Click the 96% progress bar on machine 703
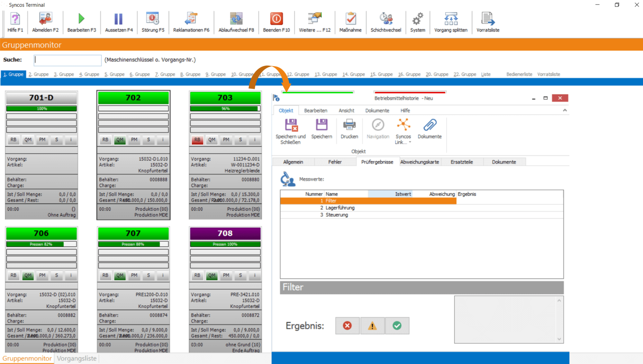Screen dimensions: 643x364 click(225, 109)
